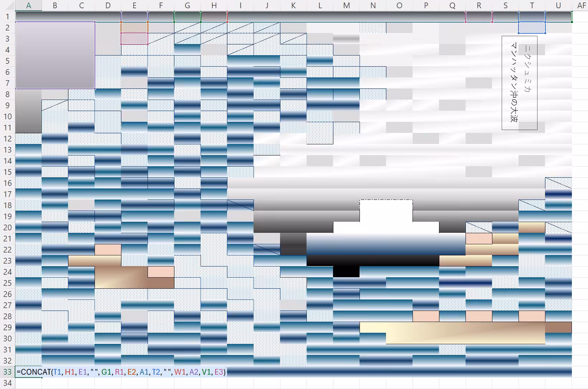Select the large purple merged cell at A2
The height and width of the screenshot is (389, 588).
click(55, 55)
